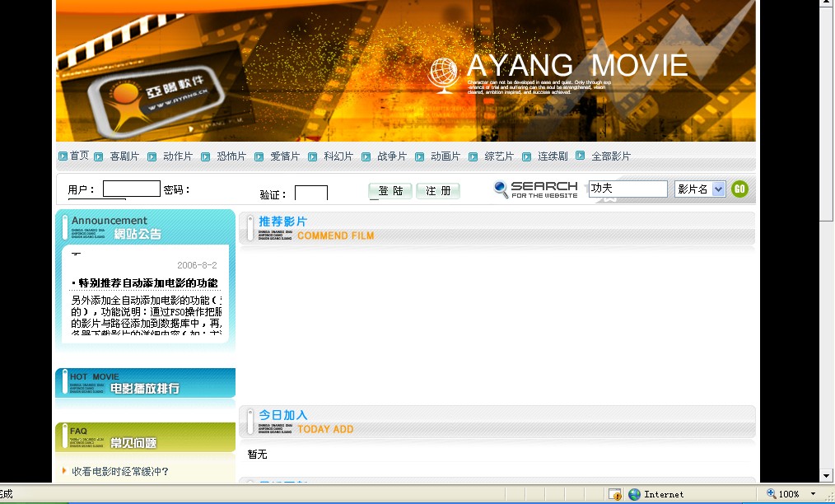The width and height of the screenshot is (835, 504).
Task: Click the FAQ link 收看电影时经常缓冲?
Action: [x=120, y=472]
